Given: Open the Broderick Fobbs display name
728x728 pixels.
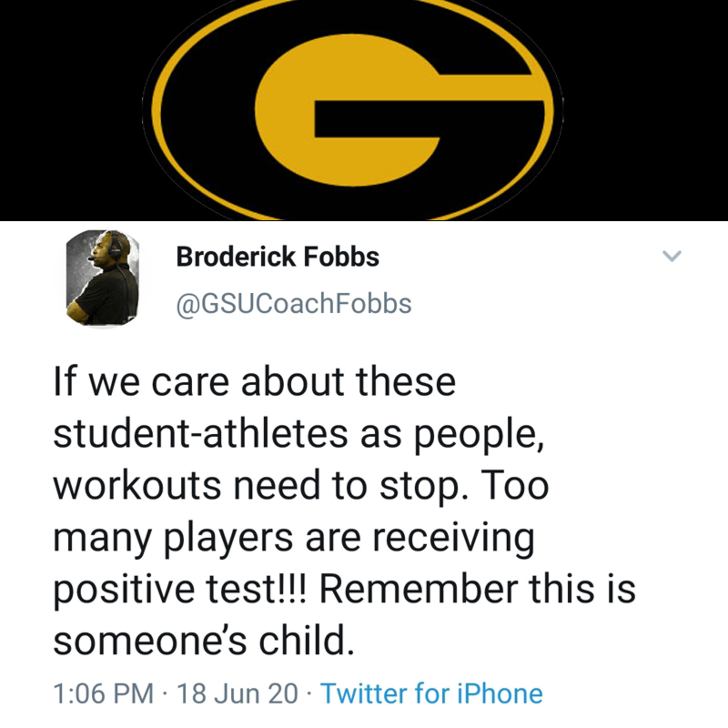Looking at the screenshot, I should pyautogui.click(x=278, y=257).
